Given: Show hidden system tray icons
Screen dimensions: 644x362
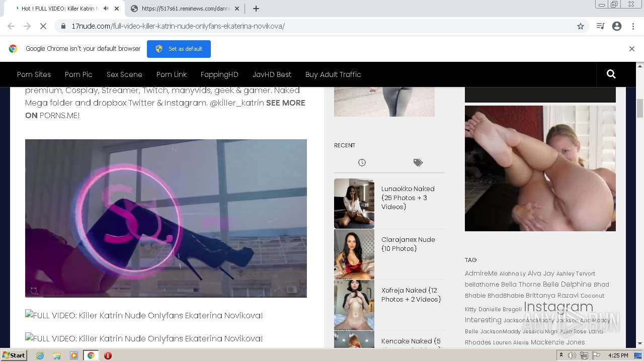Looking at the screenshot, I should click(x=561, y=355).
